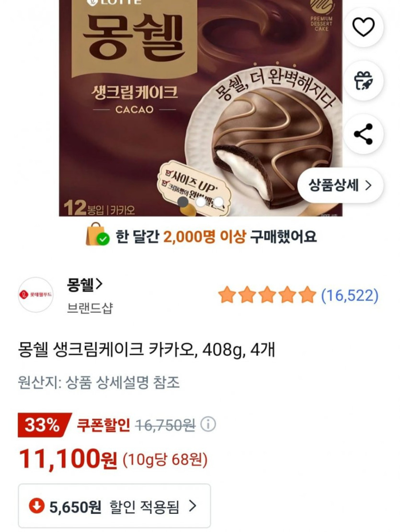Click the share icon

tap(363, 135)
